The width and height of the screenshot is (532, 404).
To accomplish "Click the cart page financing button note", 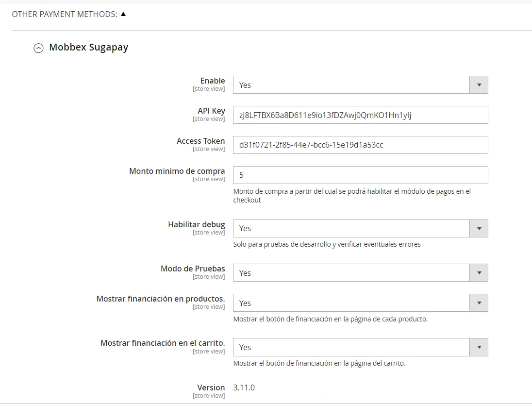I will coord(319,363).
